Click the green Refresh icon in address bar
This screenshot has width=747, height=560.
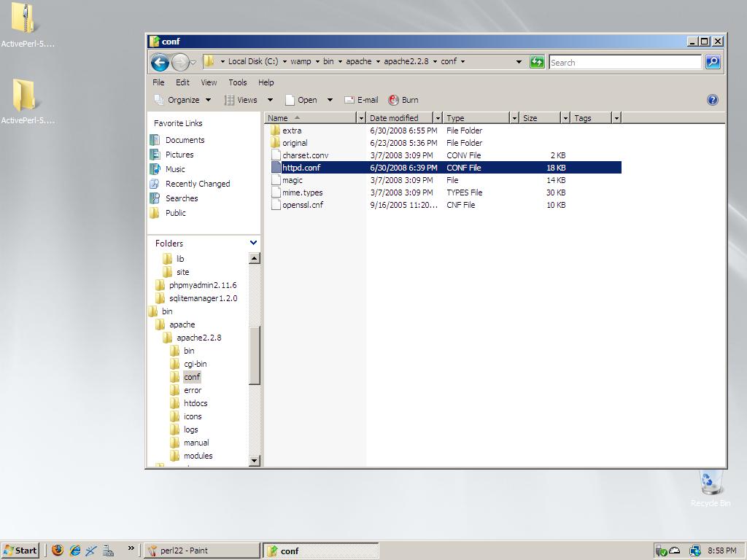click(537, 62)
